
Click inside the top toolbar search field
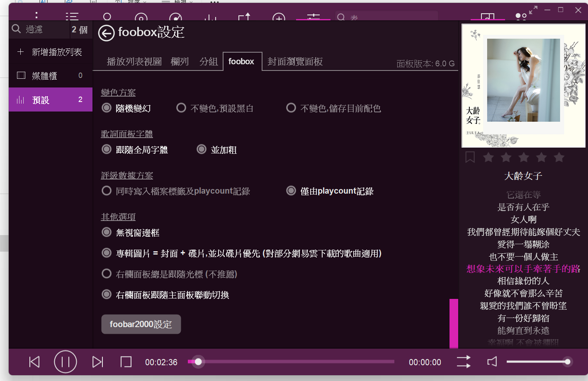point(386,16)
